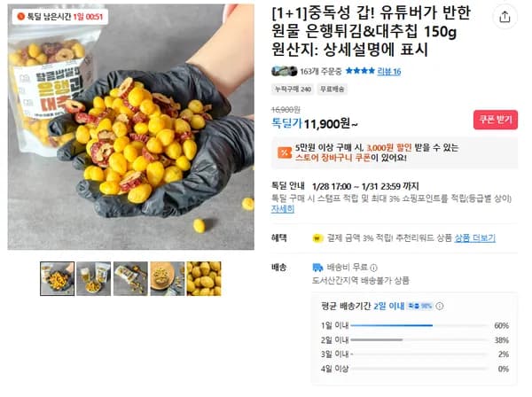Viewport: 532px width, 397px height.
Task: Click the orange percent coupon icon
Action: (x=285, y=153)
